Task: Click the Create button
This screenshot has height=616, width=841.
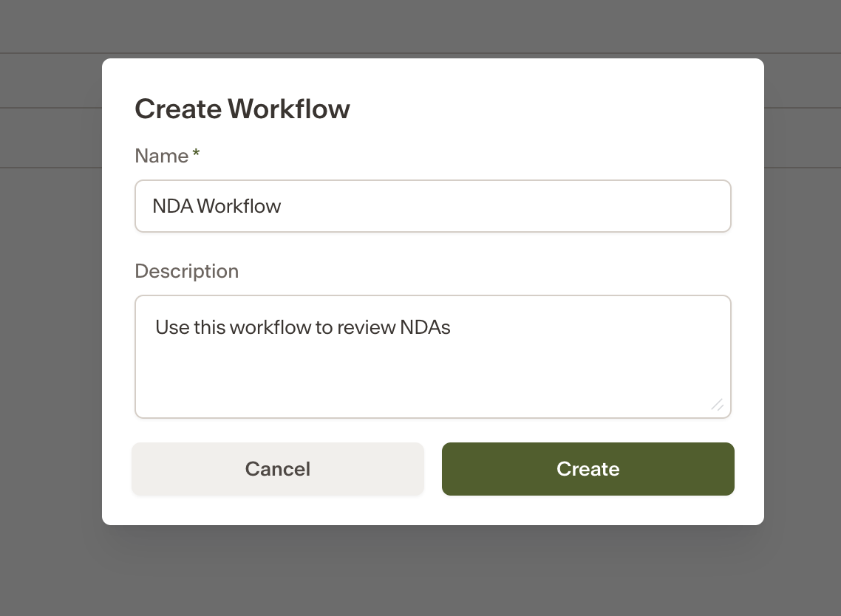Action: [x=588, y=468]
